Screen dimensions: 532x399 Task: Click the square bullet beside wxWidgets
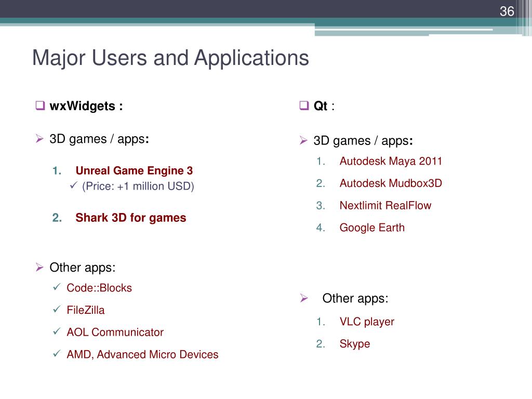point(40,105)
